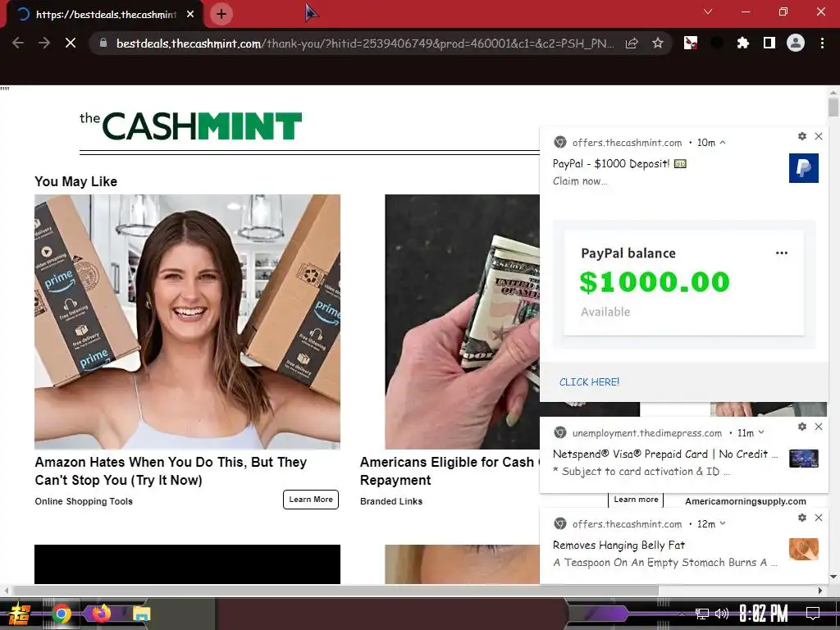Click Learn More button for Amazon article

pyautogui.click(x=311, y=500)
